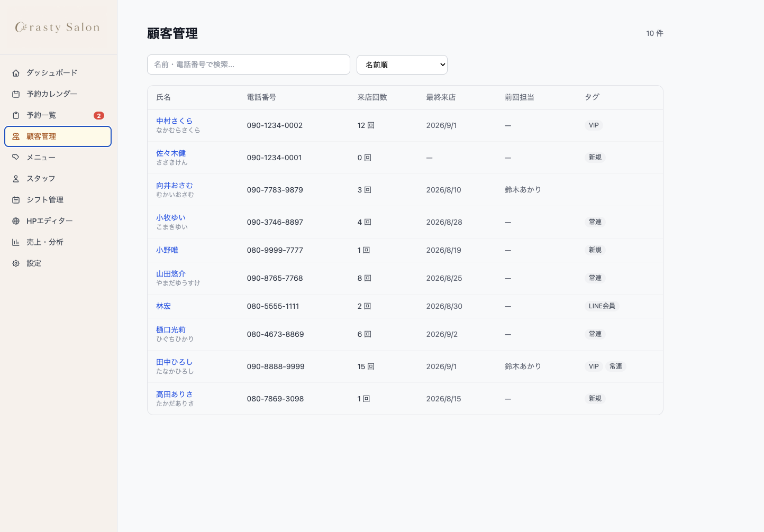Open the 名前順 sort dropdown
The width and height of the screenshot is (764, 532).
point(402,65)
